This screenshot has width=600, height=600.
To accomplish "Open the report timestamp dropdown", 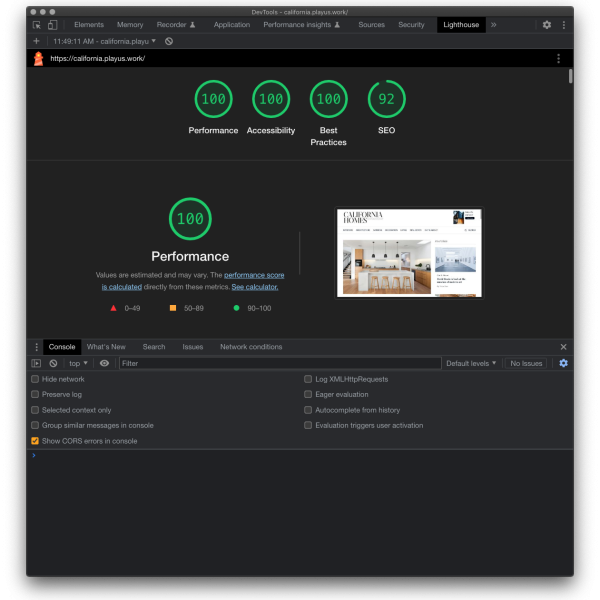I will pyautogui.click(x=105, y=41).
